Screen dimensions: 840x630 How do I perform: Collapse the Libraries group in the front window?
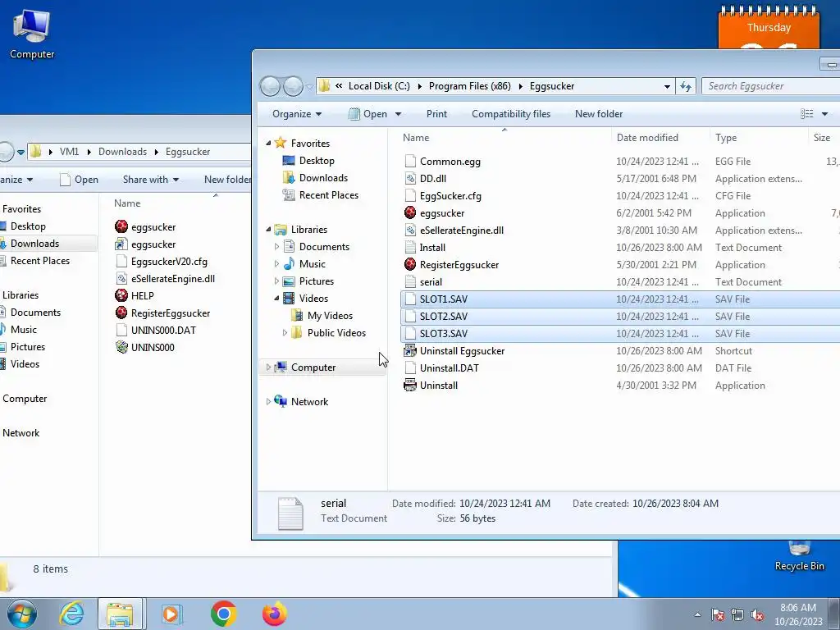point(269,230)
